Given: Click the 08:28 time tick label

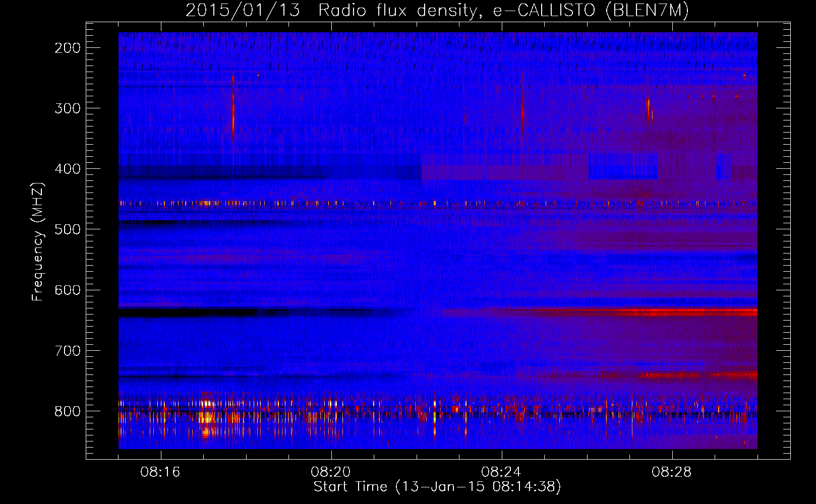Looking at the screenshot, I should point(672,472).
